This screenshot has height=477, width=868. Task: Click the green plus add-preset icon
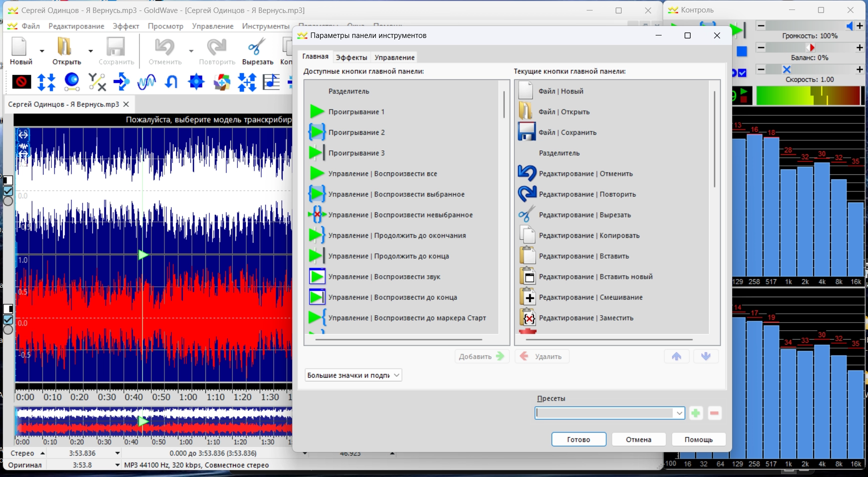point(696,413)
